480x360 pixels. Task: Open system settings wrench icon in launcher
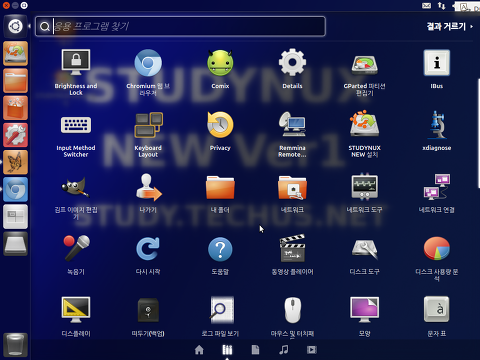[15, 135]
